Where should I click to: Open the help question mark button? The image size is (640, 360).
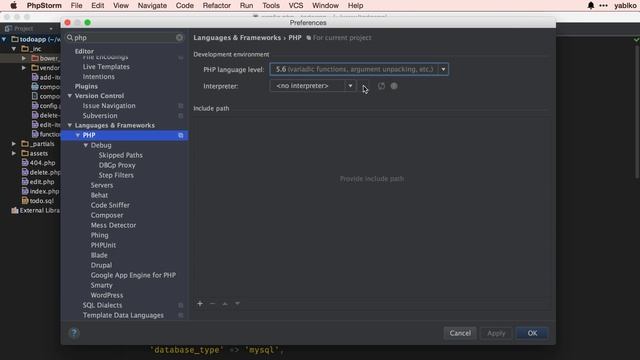click(x=74, y=333)
